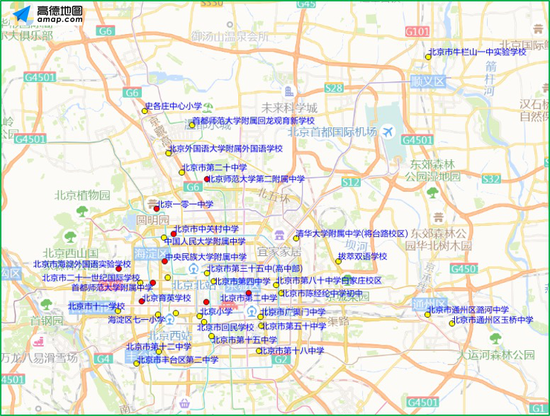
Task: Click the label 北京市第十五中学
Action: pos(245,340)
